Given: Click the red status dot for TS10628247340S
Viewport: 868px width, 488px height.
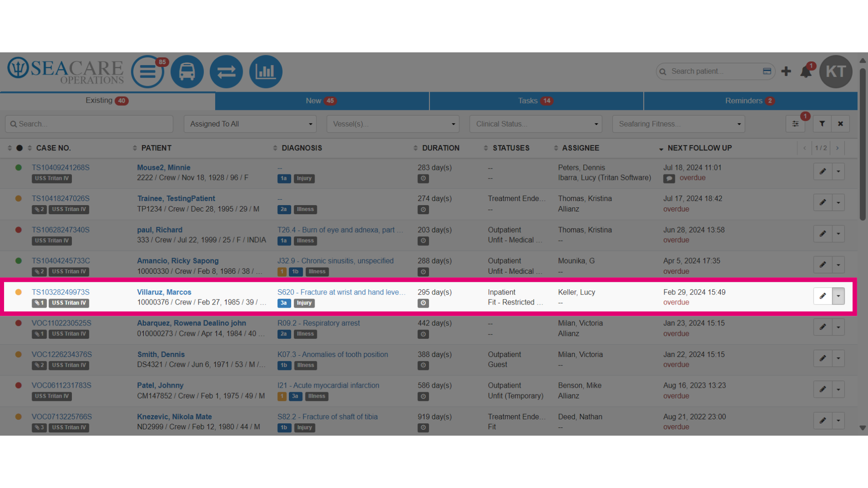Looking at the screenshot, I should 19,230.
